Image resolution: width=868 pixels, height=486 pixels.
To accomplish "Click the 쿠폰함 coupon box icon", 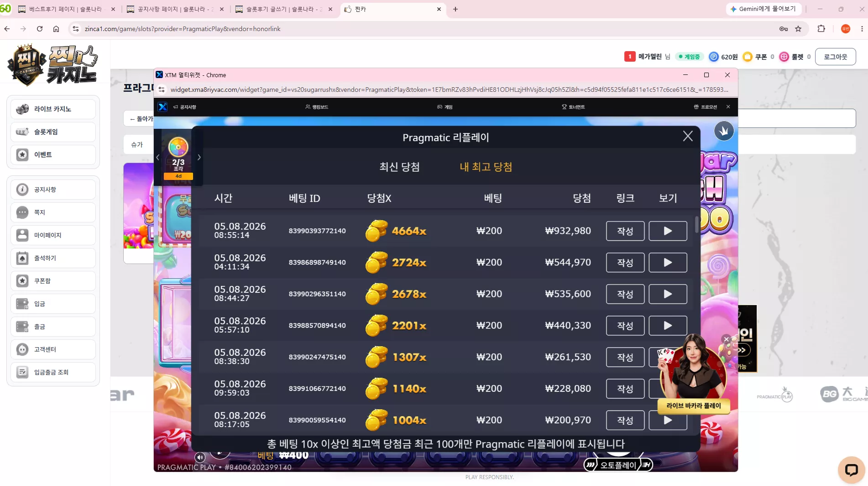I will click(22, 281).
